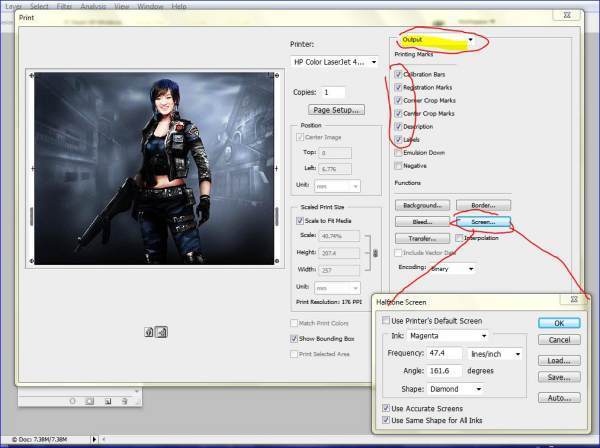The image size is (600, 448).
Task: Click the trash icon in the bottom panel
Action: pos(125,402)
